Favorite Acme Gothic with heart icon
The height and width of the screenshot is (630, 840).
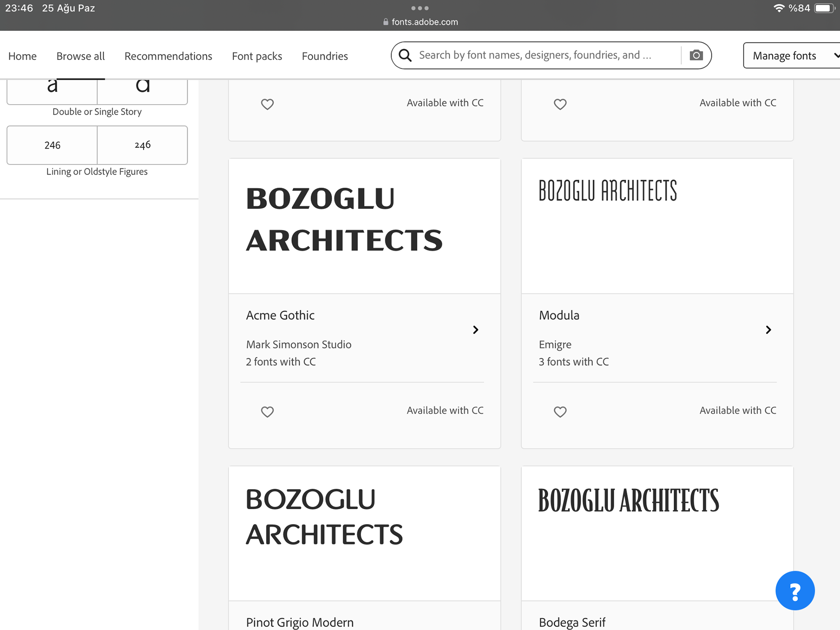[267, 412]
